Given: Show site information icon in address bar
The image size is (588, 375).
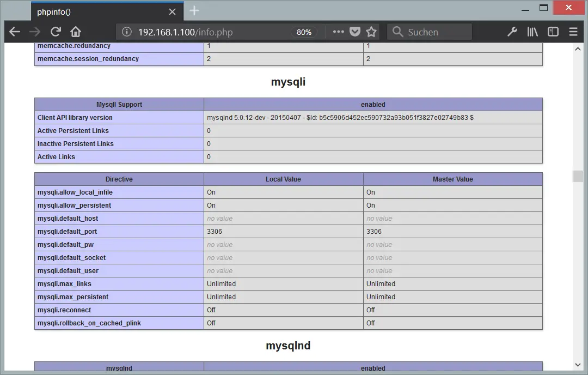Looking at the screenshot, I should click(x=127, y=32).
